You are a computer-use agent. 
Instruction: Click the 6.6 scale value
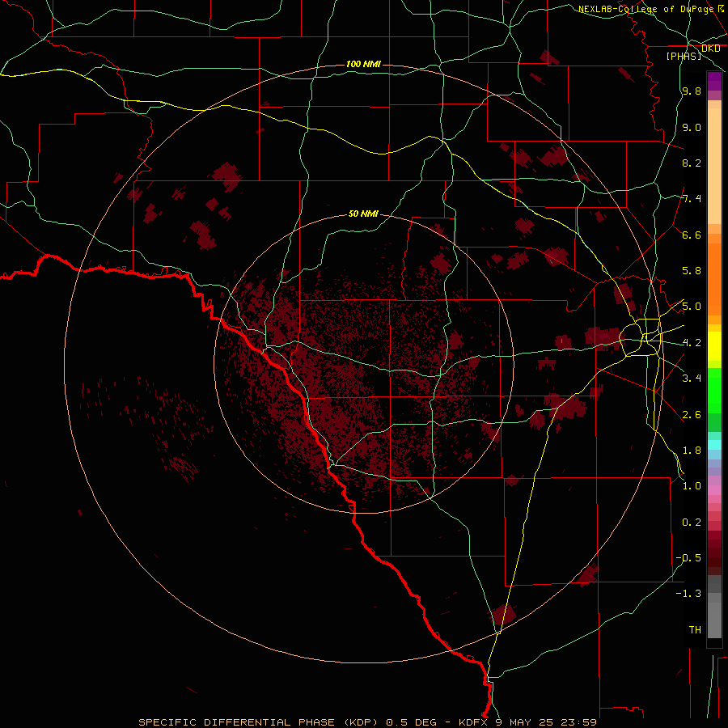click(692, 235)
